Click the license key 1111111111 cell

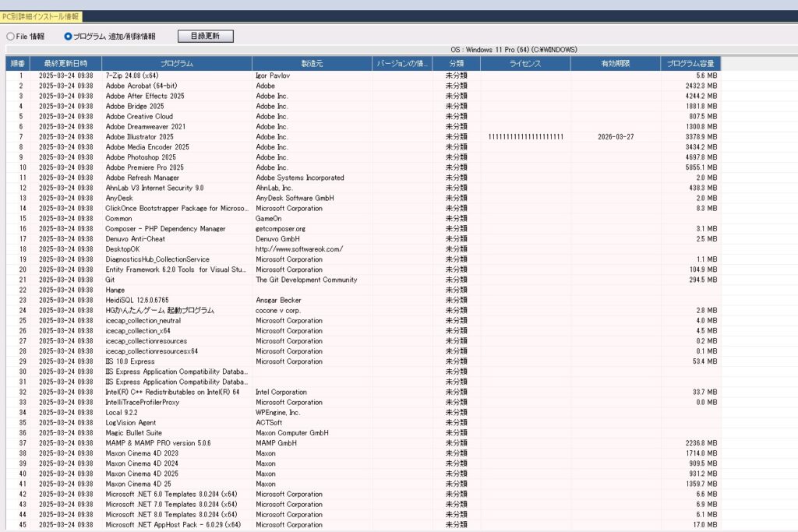click(526, 137)
